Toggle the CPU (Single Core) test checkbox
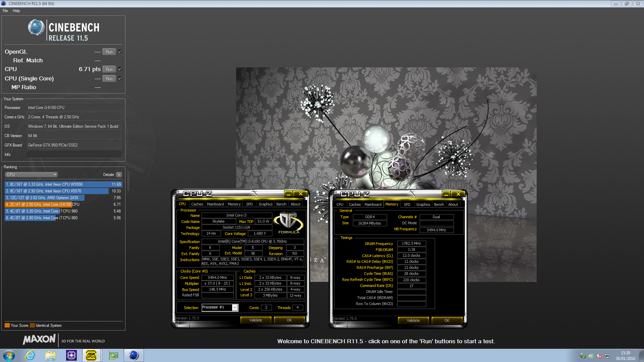 (x=120, y=78)
